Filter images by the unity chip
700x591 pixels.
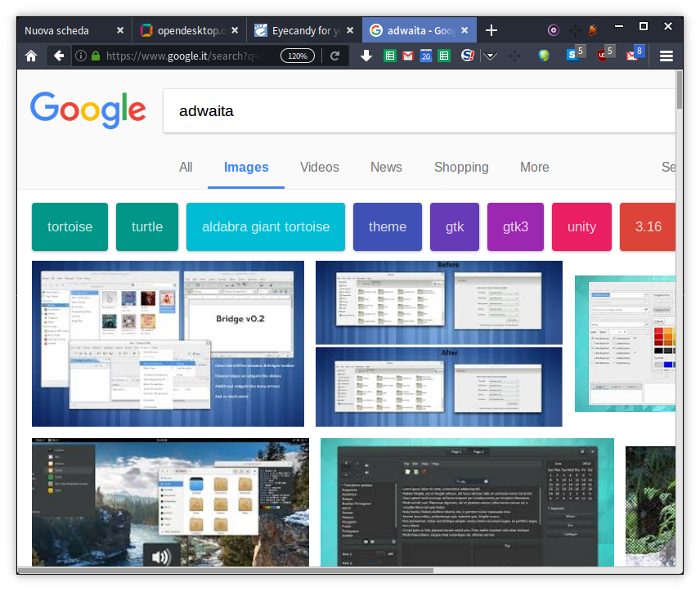coord(581,226)
